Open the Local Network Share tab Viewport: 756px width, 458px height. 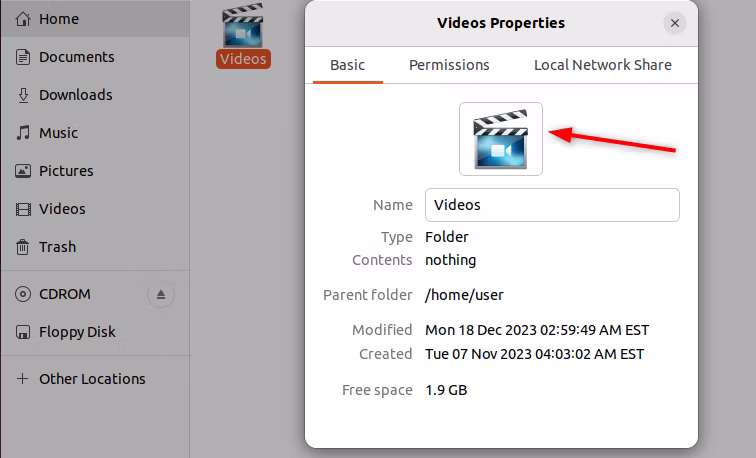(x=602, y=65)
